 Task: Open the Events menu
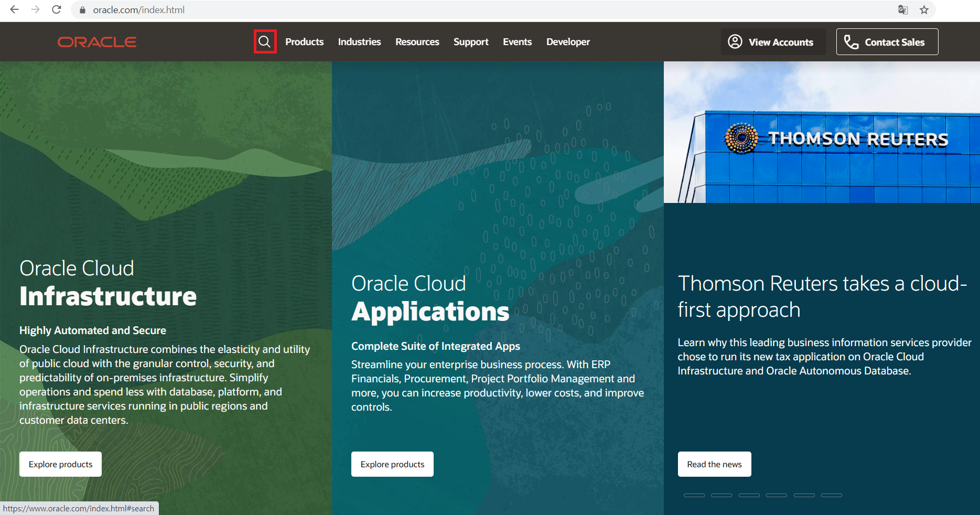[x=517, y=42]
